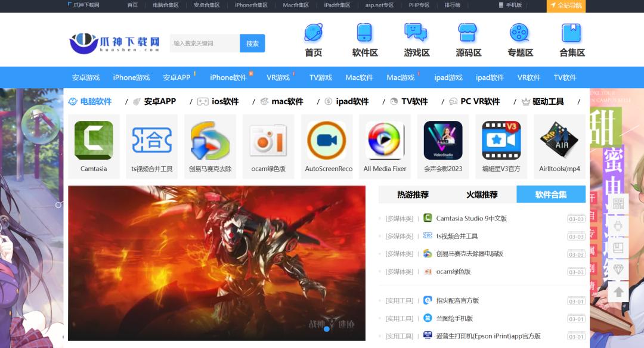This screenshot has height=348, width=644.
Task: Open the AutoScreenRecorder app icon
Action: (x=327, y=141)
